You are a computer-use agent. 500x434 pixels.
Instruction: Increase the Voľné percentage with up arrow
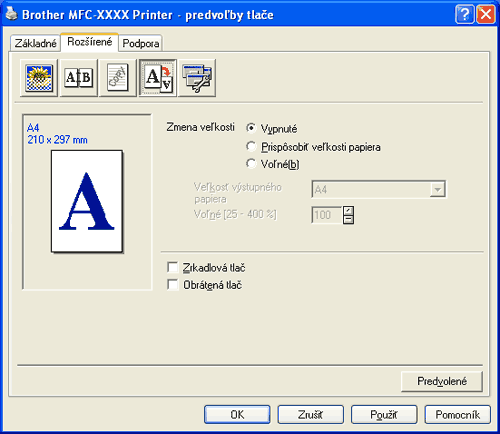348,211
